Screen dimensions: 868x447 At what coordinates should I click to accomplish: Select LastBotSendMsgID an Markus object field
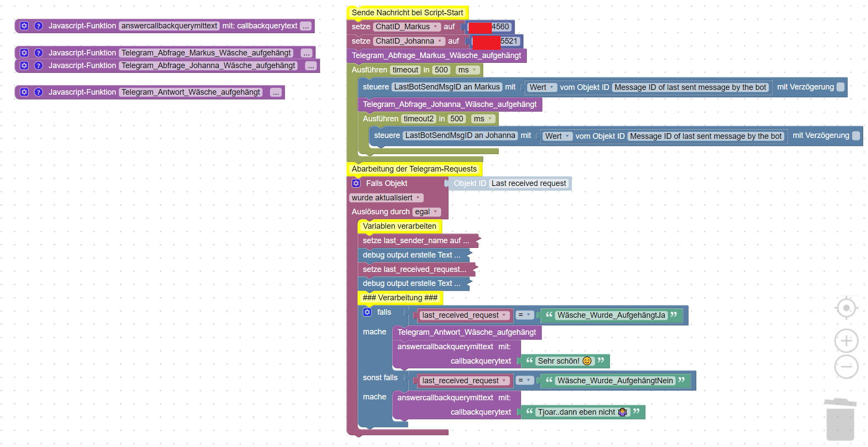click(x=446, y=87)
